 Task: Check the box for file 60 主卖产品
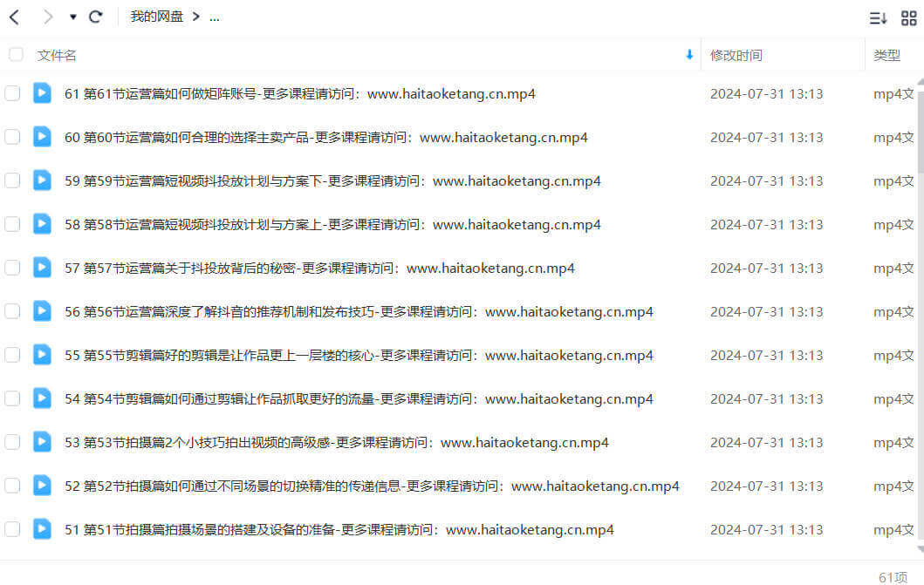12,137
